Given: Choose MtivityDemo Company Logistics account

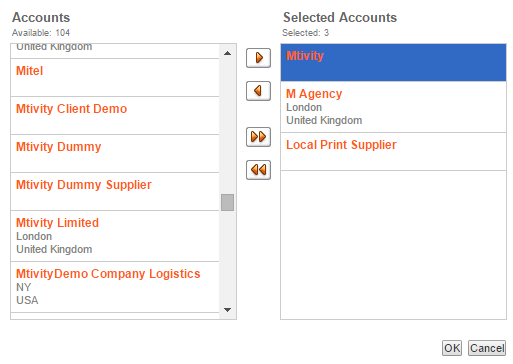Looking at the screenshot, I should 115,287.
